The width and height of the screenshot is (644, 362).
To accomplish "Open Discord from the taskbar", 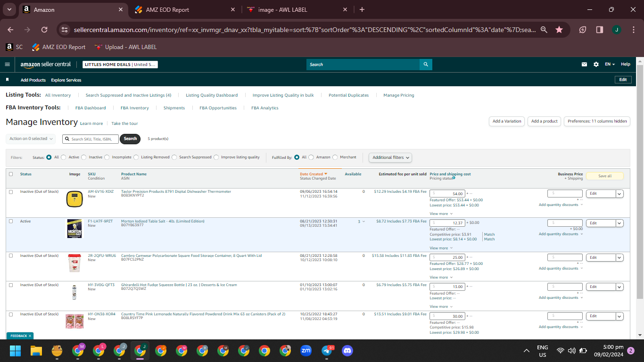I will click(347, 351).
